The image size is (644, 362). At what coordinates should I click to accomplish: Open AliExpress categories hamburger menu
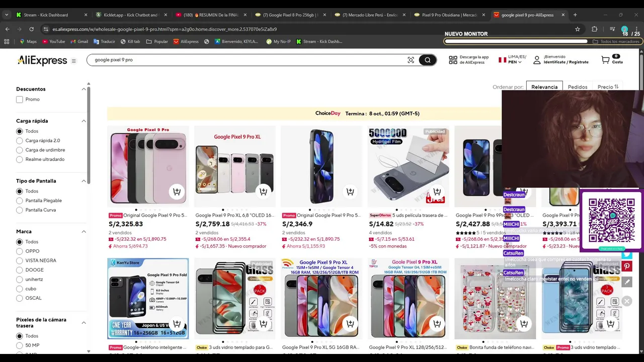click(x=73, y=61)
